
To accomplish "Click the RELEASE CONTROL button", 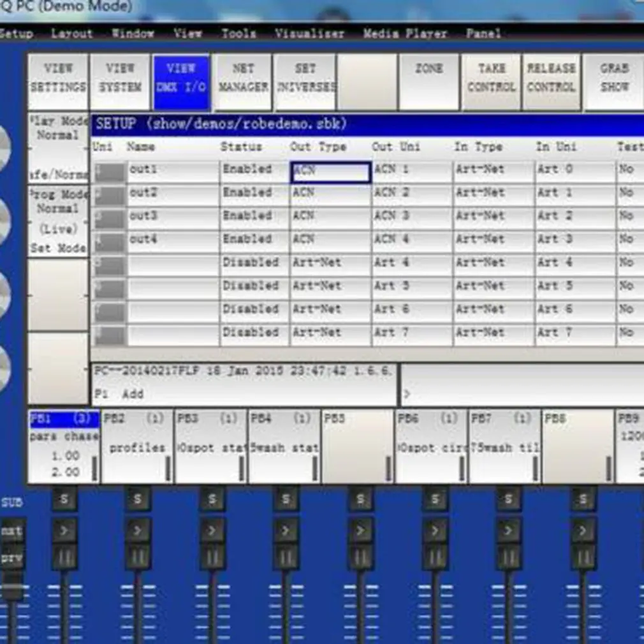I will pyautogui.click(x=552, y=82).
